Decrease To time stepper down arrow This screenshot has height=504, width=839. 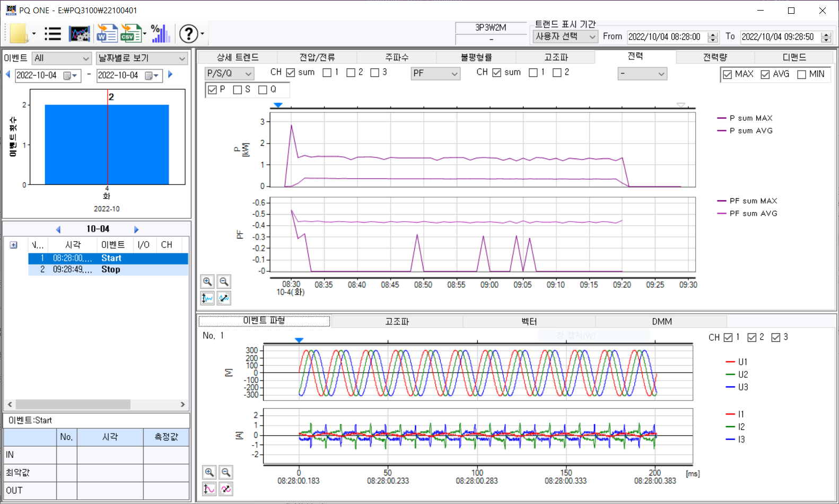pyautogui.click(x=826, y=40)
